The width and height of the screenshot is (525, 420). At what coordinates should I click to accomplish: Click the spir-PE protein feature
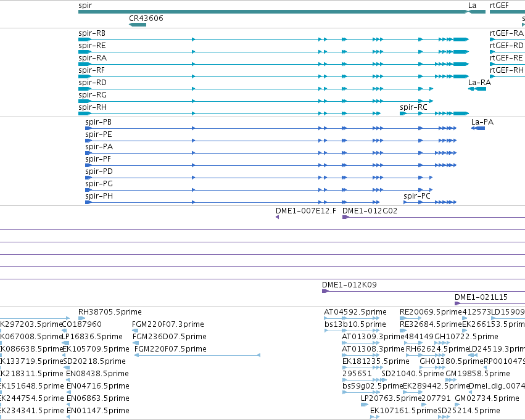pyautogui.click(x=271, y=141)
